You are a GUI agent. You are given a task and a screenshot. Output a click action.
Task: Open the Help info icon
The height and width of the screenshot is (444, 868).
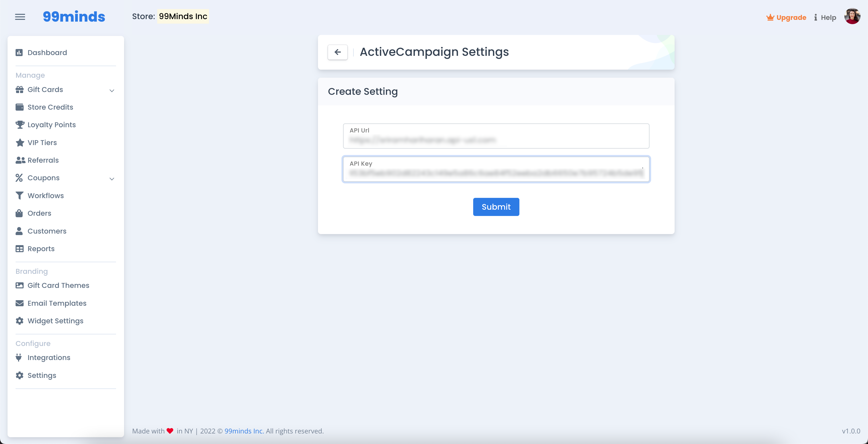click(x=816, y=18)
